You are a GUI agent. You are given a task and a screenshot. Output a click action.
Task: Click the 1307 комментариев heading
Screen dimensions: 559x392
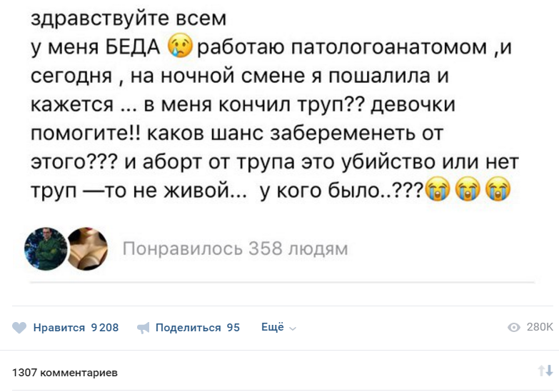coord(65,373)
